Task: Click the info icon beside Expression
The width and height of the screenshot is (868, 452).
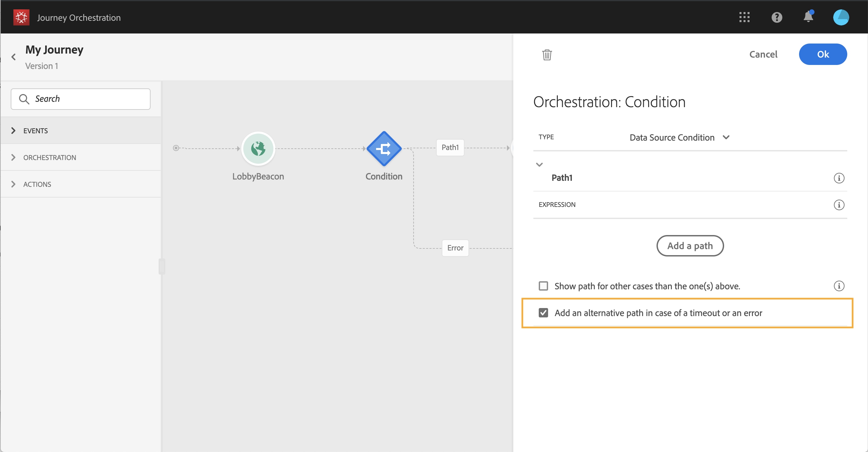Action: click(x=839, y=205)
